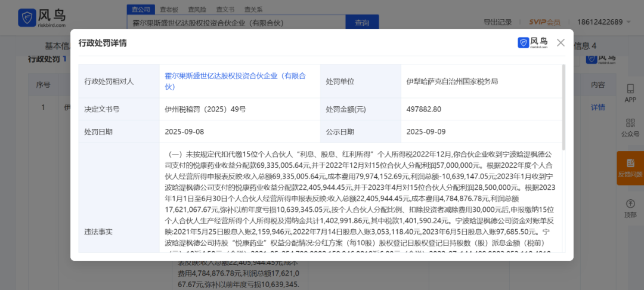Click the 顶部 back-to-top arrow icon
Image resolution: width=644 pixels, height=290 pixels.
[x=630, y=206]
